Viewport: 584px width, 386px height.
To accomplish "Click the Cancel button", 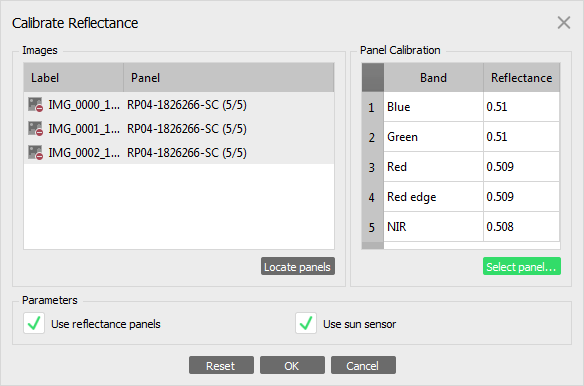I will [363, 365].
